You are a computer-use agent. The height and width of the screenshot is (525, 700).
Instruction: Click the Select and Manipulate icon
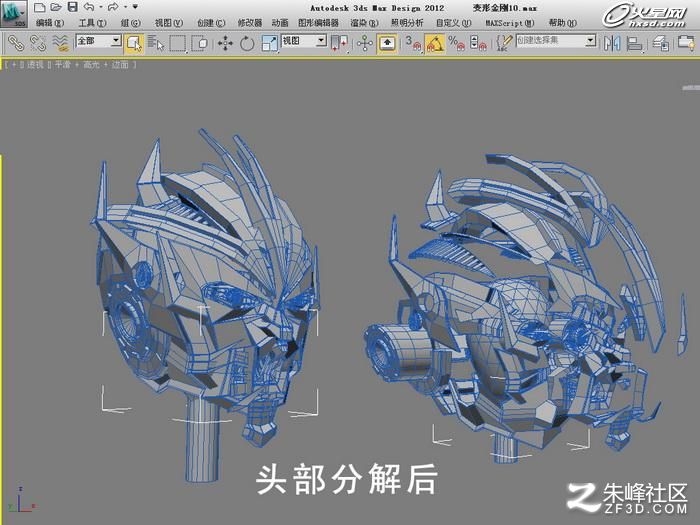365,43
